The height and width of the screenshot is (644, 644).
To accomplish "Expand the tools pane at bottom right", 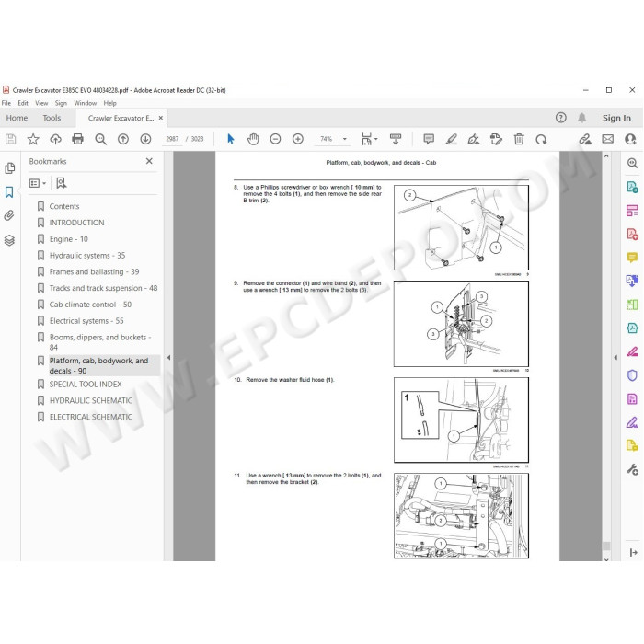I will point(633,553).
